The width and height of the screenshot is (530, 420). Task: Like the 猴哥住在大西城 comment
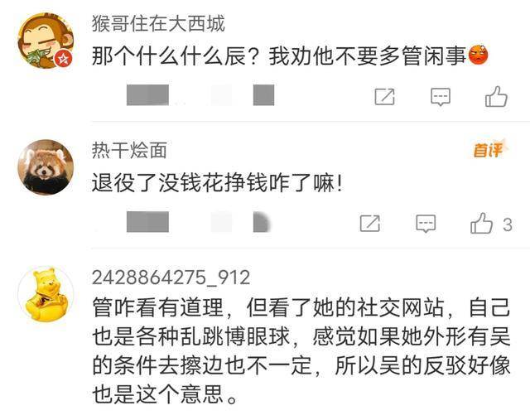click(x=496, y=96)
